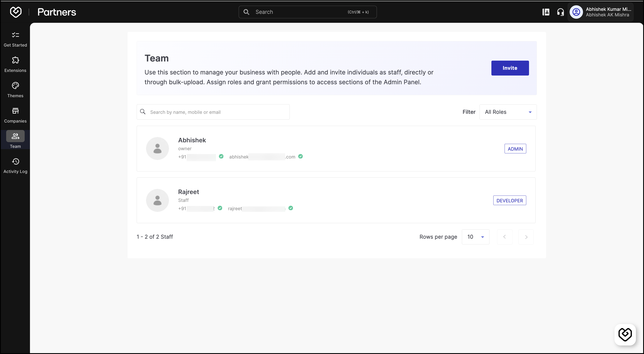This screenshot has height=354, width=644.
Task: Click the DEVELOPER role badge
Action: pyautogui.click(x=509, y=200)
